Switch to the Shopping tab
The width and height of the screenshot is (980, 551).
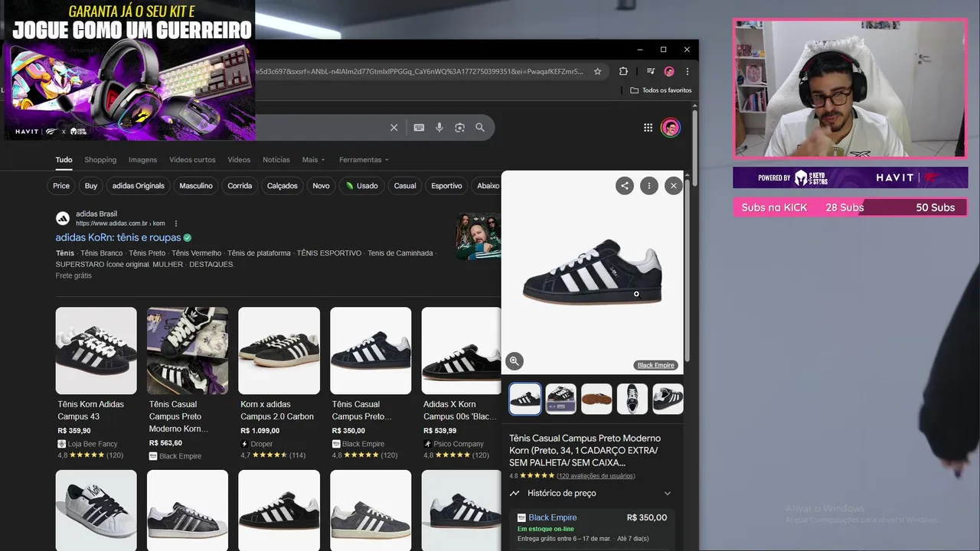100,160
